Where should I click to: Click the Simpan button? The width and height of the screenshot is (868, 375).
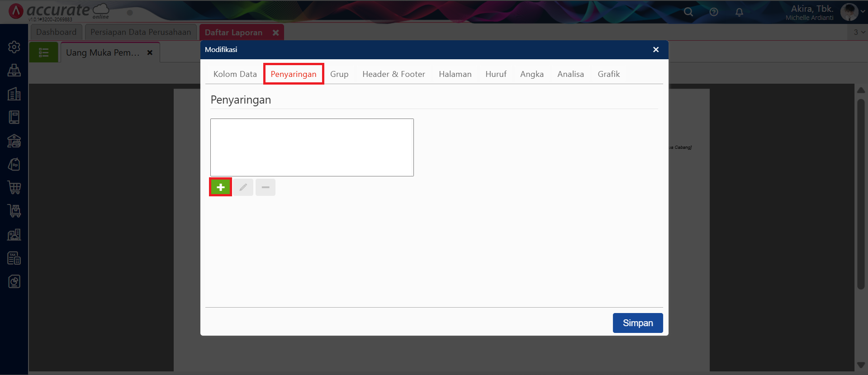(637, 323)
